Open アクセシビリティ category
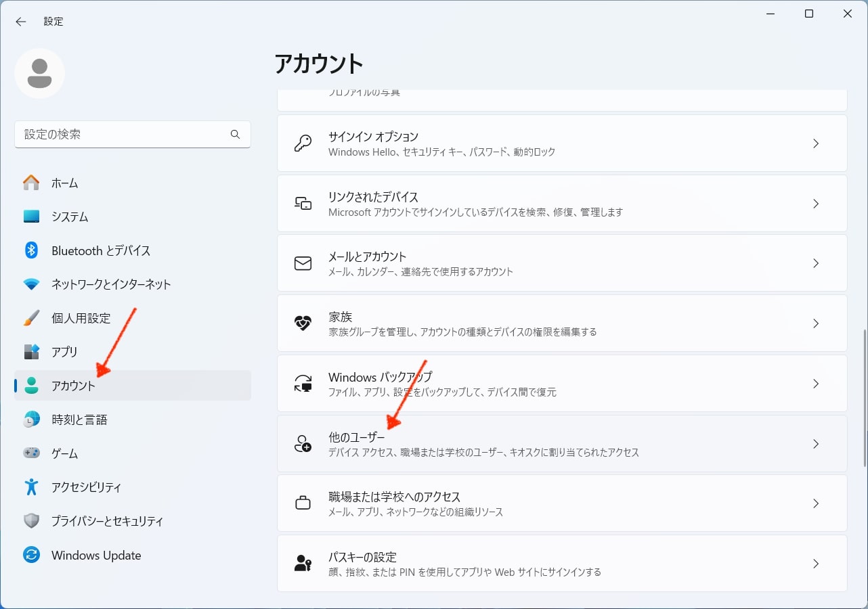This screenshot has width=868, height=609. tap(133, 487)
